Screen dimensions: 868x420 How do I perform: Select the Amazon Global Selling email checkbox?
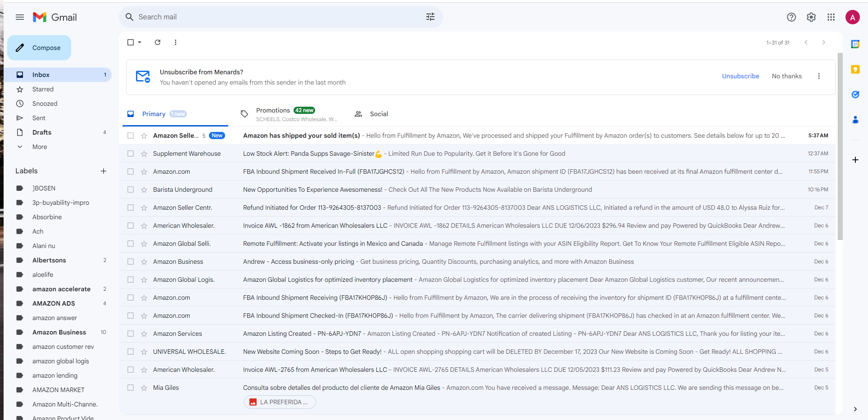click(131, 244)
